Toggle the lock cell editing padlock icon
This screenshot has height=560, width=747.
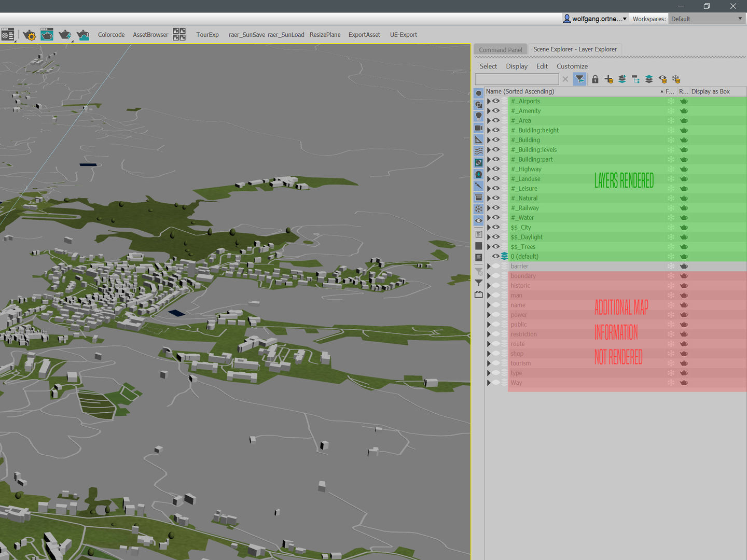[595, 79]
